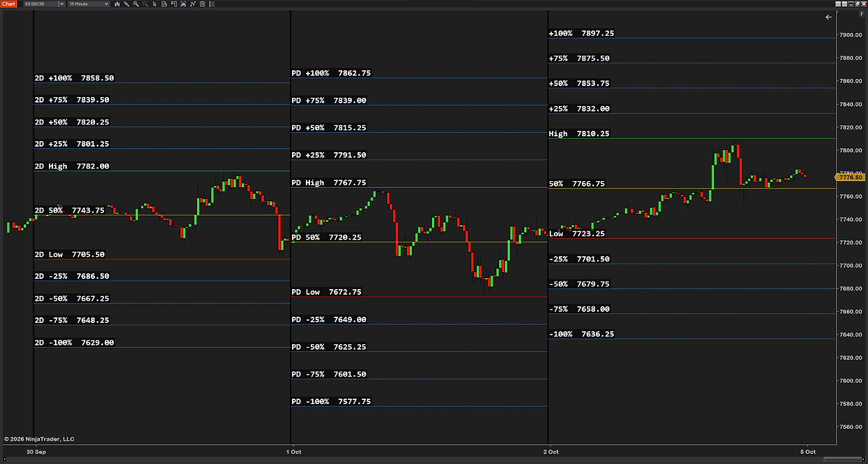
Task: Open the data box document icon
Action: pos(164,4)
